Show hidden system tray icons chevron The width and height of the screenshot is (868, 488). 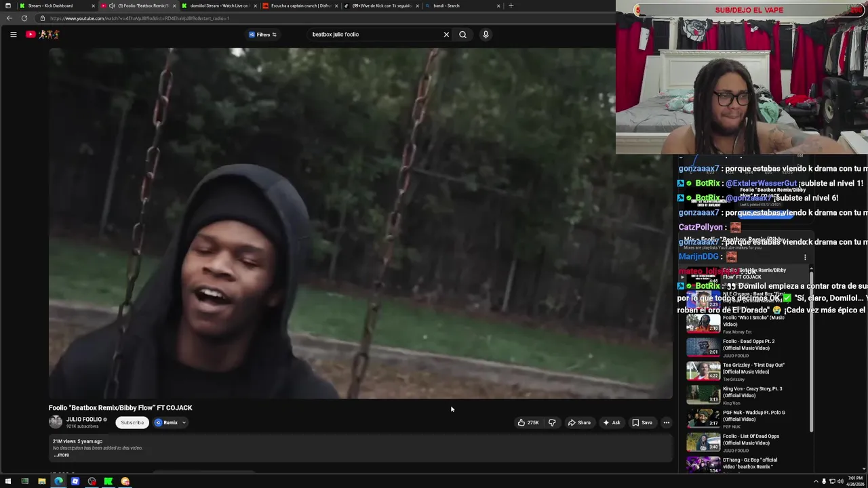pos(816,481)
